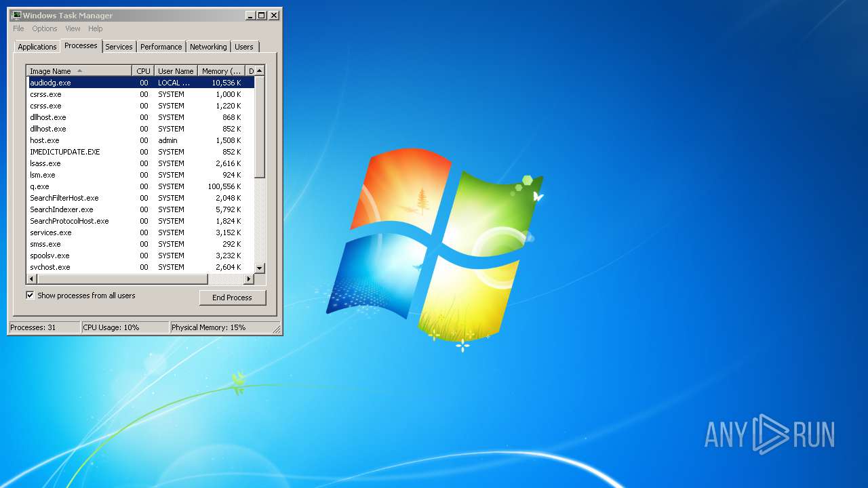Click the horizontal scroll left arrow
The width and height of the screenshot is (868, 488).
click(x=31, y=279)
